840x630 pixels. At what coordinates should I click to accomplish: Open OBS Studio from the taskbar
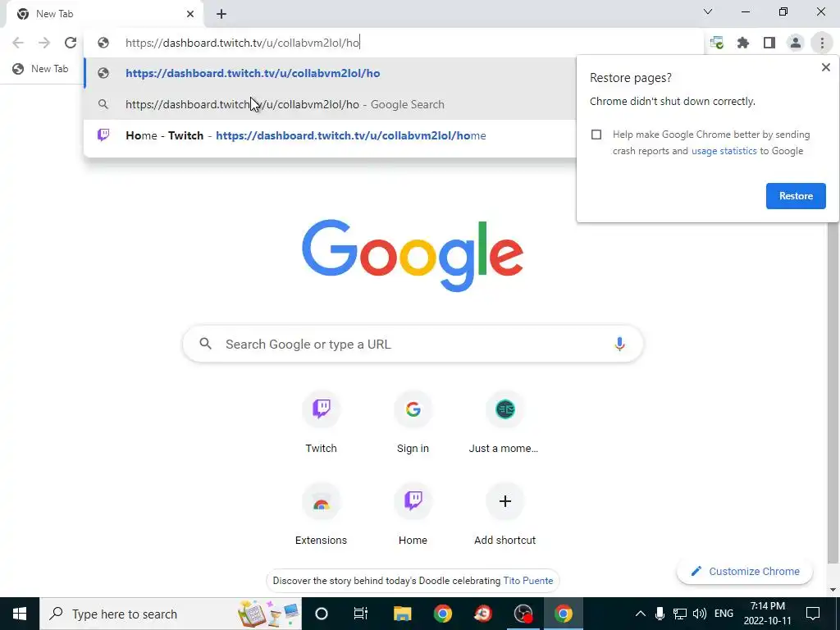click(523, 614)
